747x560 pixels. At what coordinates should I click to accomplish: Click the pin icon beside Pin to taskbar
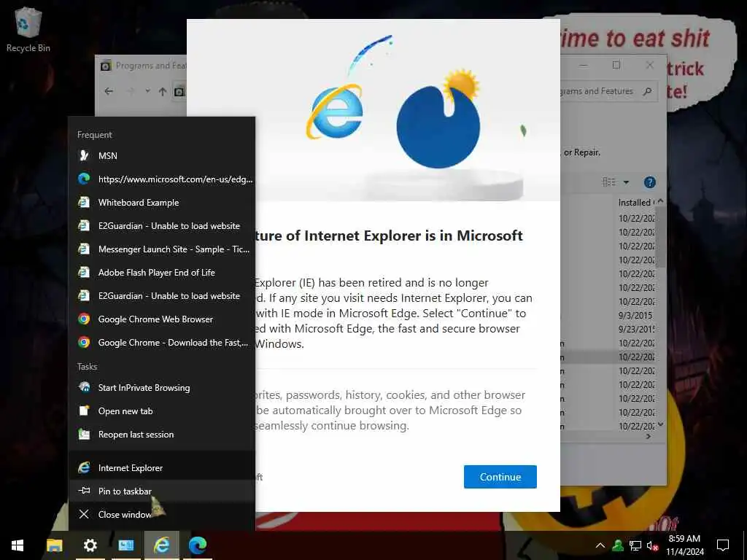click(84, 491)
